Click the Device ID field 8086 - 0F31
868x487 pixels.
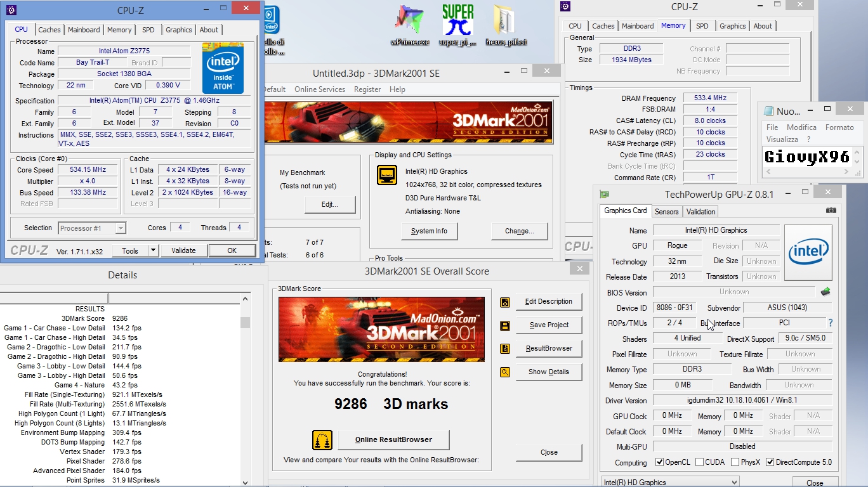pyautogui.click(x=674, y=308)
